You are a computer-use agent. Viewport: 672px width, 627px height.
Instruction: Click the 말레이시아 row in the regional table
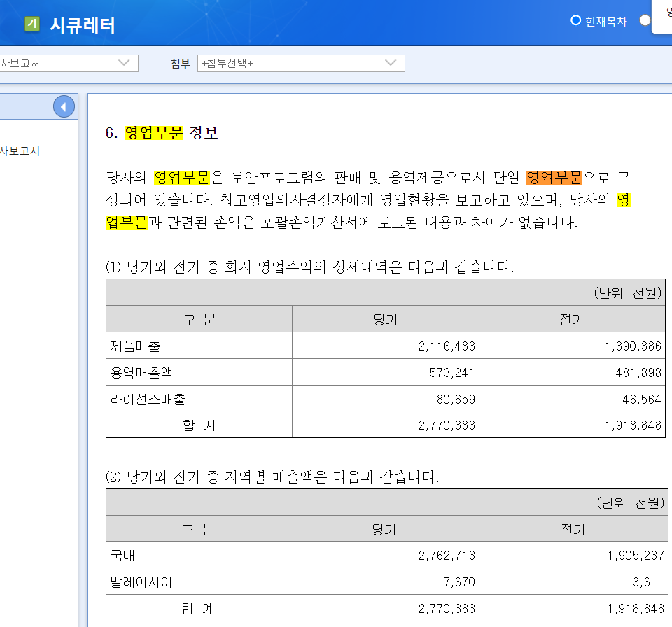click(x=141, y=582)
